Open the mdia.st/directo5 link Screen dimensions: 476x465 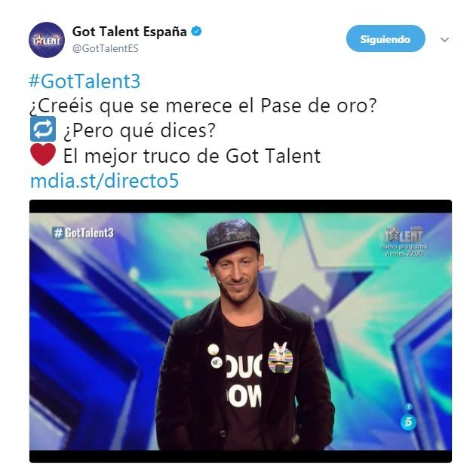104,180
